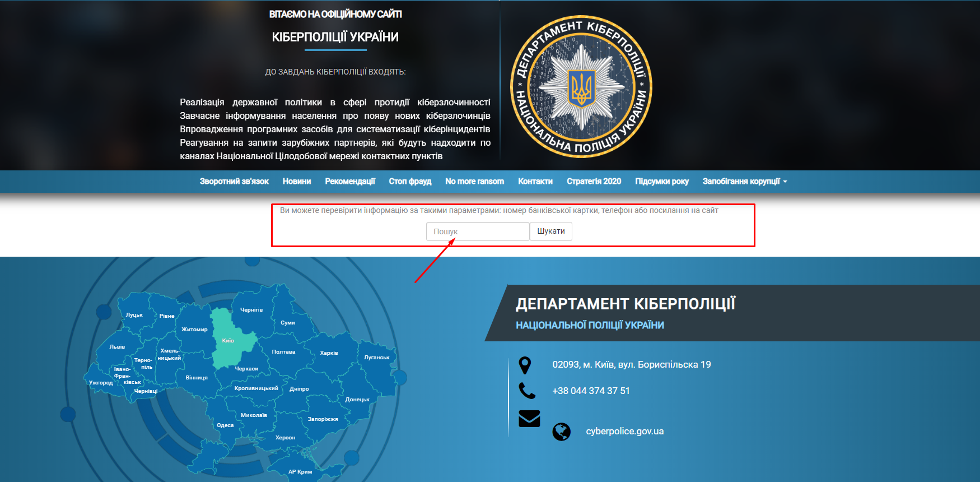This screenshot has width=980, height=482.
Task: Click the globe website icon
Action: (x=561, y=432)
